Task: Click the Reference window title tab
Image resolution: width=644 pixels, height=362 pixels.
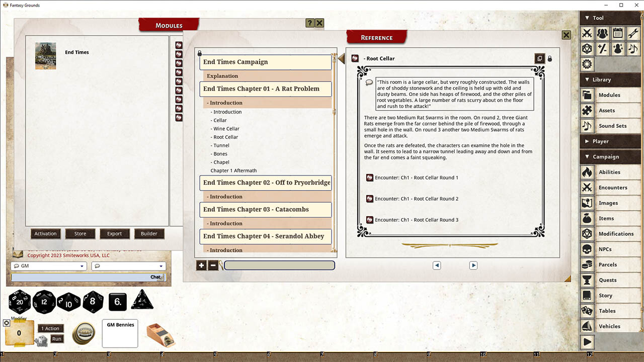Action: (376, 37)
